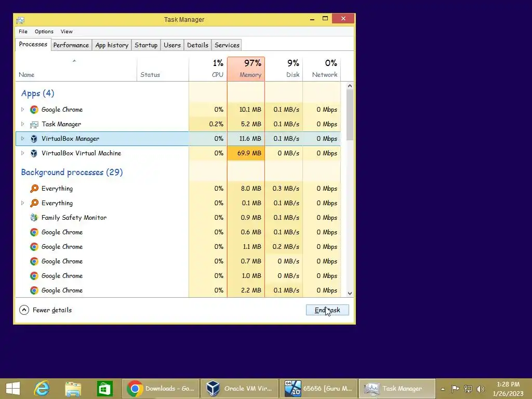This screenshot has width=532, height=399.
Task: Click the Task Manager taskbar button
Action: coord(397,389)
